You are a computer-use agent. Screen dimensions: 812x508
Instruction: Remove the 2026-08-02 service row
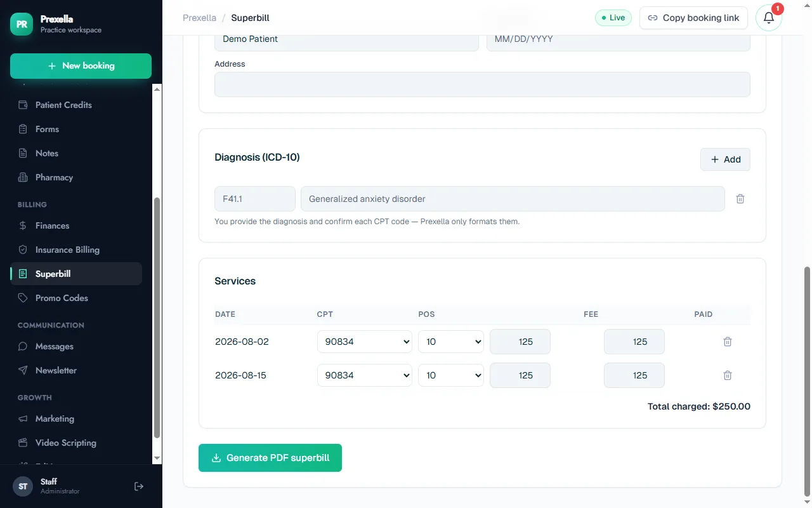[728, 342]
